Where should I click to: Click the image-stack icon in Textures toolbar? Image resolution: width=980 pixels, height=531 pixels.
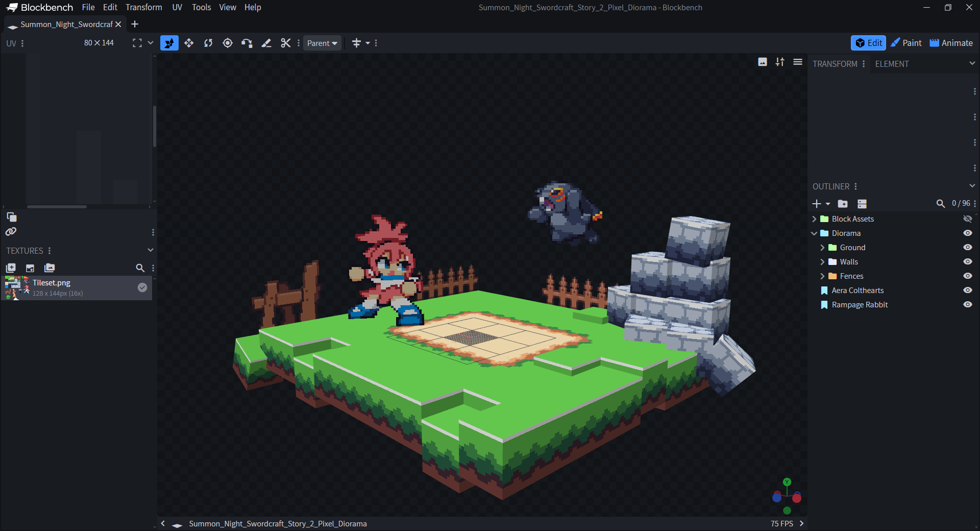click(50, 268)
